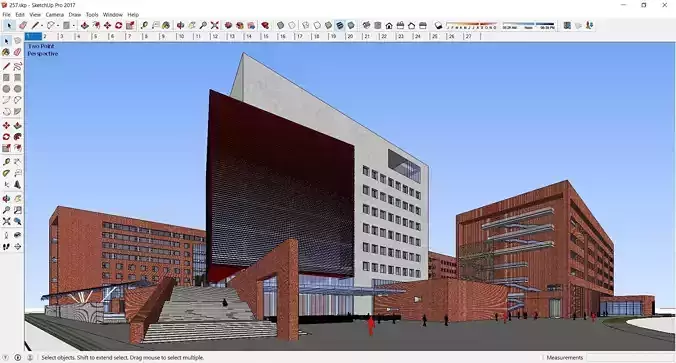Viewport: 676px width, 363px height.
Task: Expand the Line tool dropdown arrow
Action: point(41,26)
